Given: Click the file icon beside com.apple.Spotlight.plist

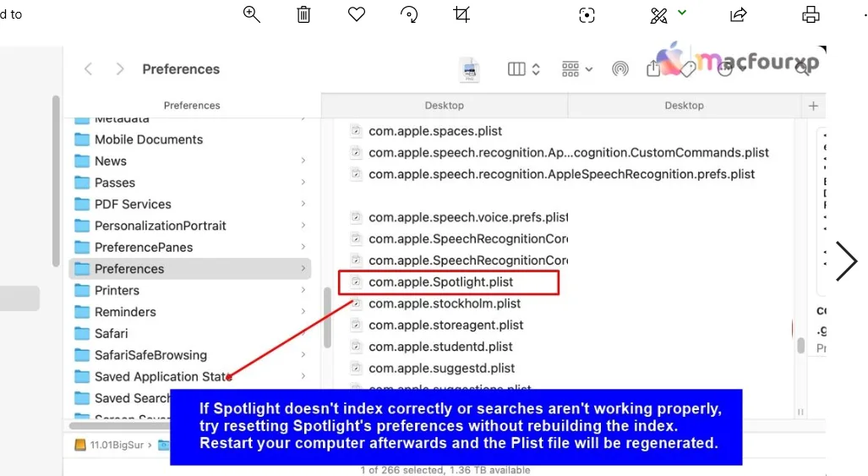Looking at the screenshot, I should point(356,282).
